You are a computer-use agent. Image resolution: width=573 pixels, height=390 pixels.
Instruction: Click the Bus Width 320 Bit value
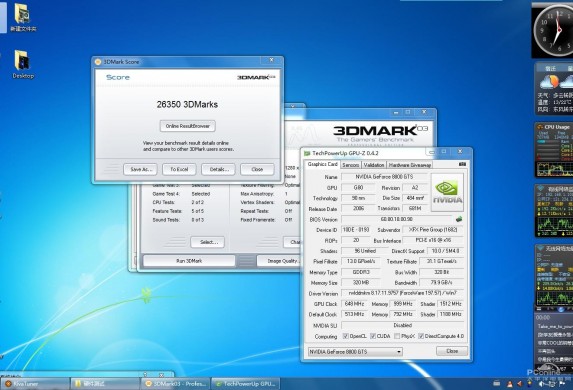coord(441,272)
